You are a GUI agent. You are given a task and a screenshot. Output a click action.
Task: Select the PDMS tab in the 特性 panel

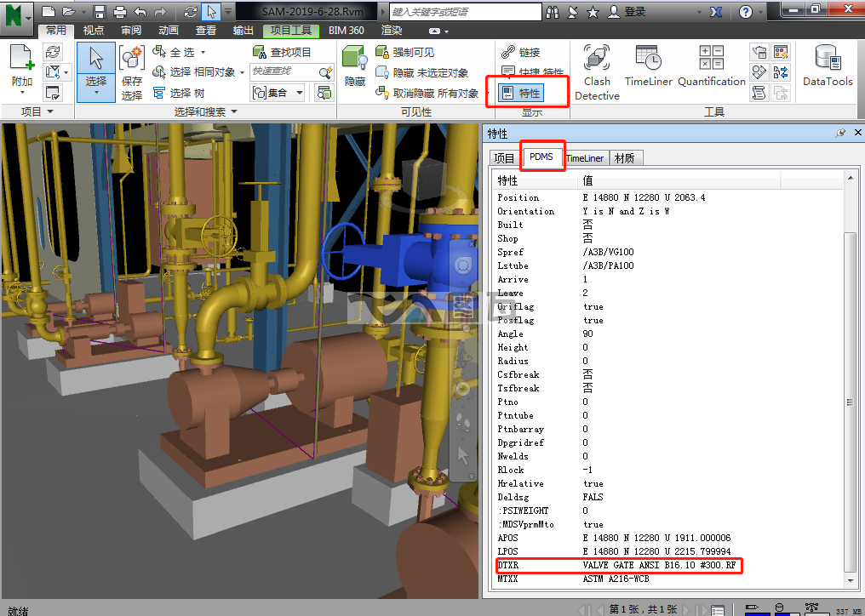coord(541,157)
